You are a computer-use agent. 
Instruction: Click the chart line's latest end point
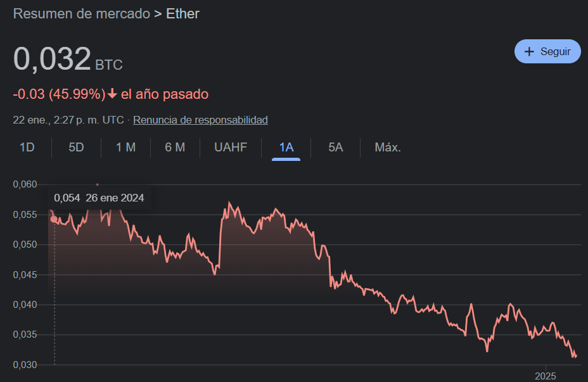pyautogui.click(x=575, y=356)
